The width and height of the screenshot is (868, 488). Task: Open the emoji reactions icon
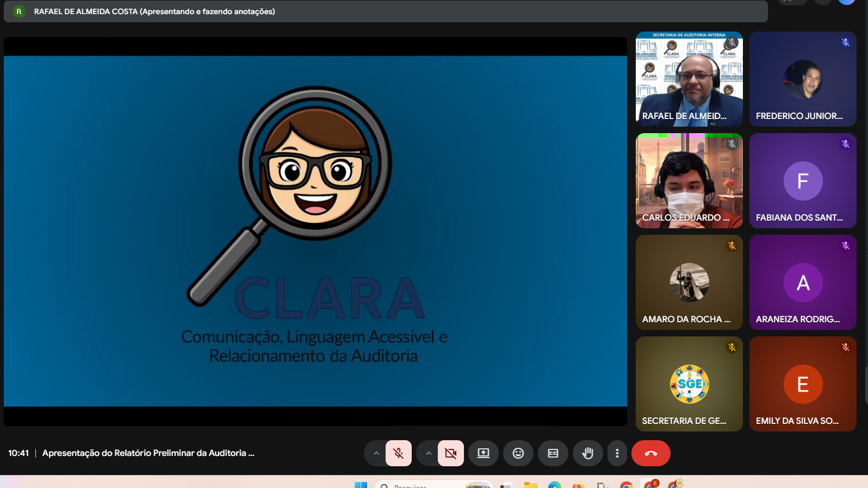click(518, 453)
